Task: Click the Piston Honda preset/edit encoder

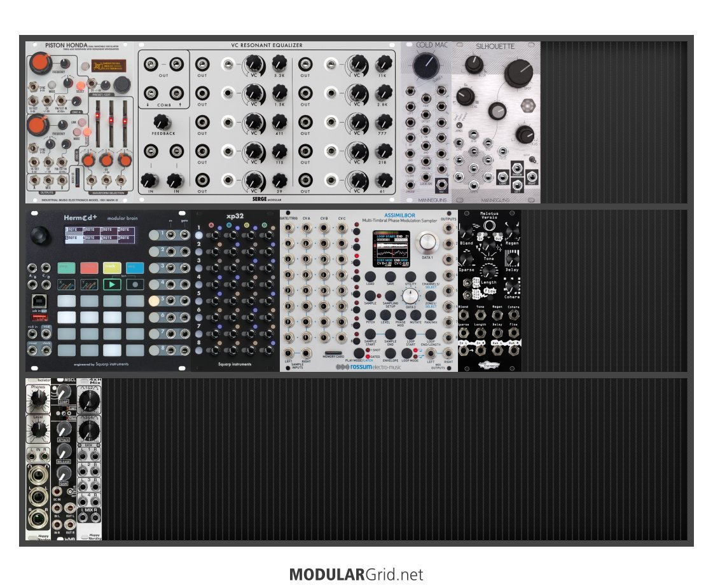Action: [x=121, y=85]
